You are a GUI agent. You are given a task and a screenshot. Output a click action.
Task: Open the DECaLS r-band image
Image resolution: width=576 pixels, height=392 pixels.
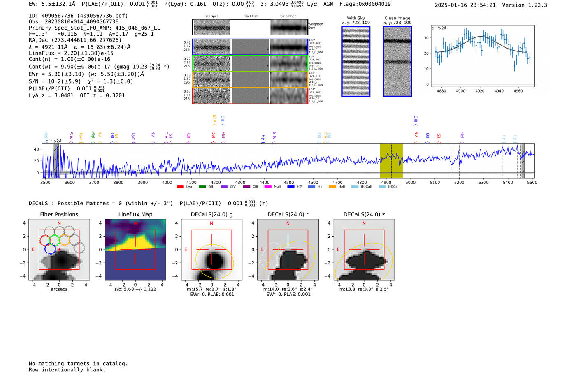point(288,250)
